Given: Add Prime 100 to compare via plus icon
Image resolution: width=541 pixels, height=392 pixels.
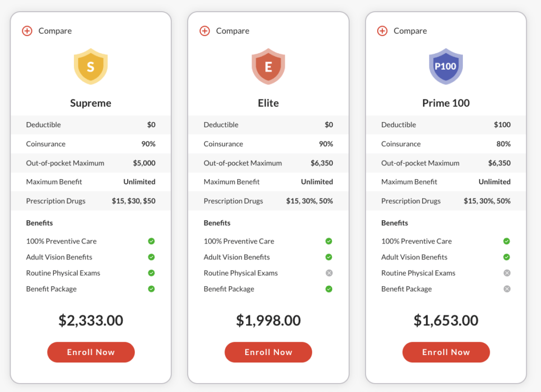Looking at the screenshot, I should click(x=383, y=31).
